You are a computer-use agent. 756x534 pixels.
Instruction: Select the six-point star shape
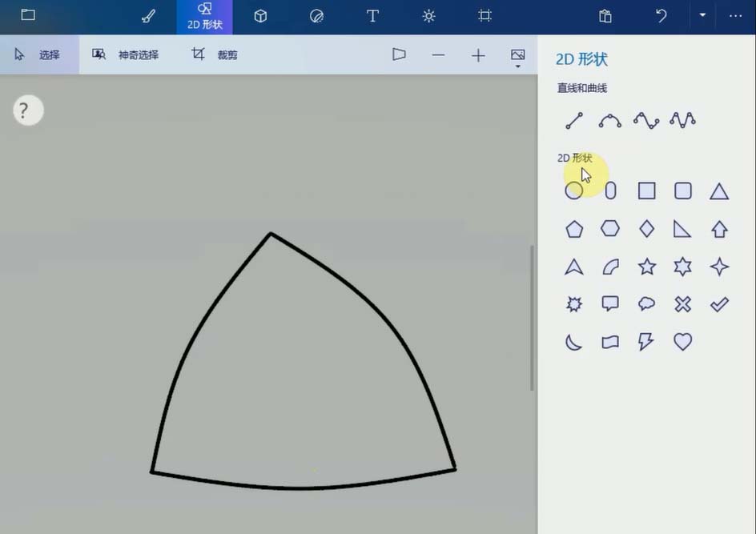pyautogui.click(x=682, y=267)
